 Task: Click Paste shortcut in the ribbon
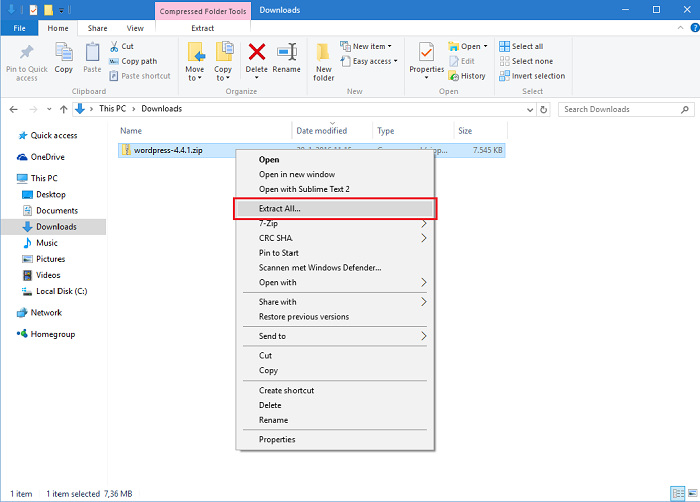click(x=140, y=76)
